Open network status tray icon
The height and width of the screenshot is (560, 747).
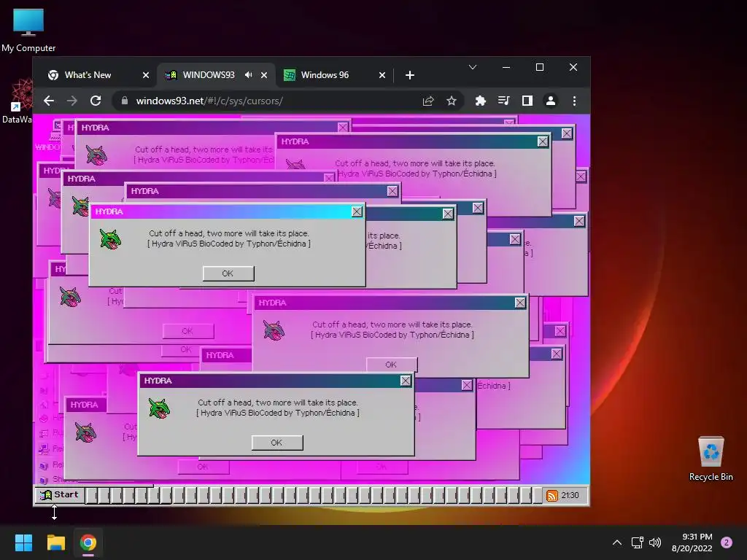pyautogui.click(x=637, y=542)
